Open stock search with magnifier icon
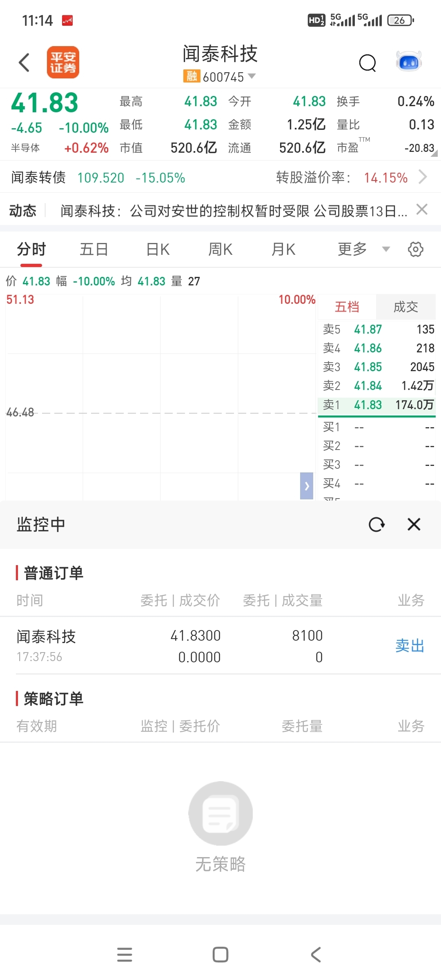This screenshot has width=441, height=980. point(367,63)
